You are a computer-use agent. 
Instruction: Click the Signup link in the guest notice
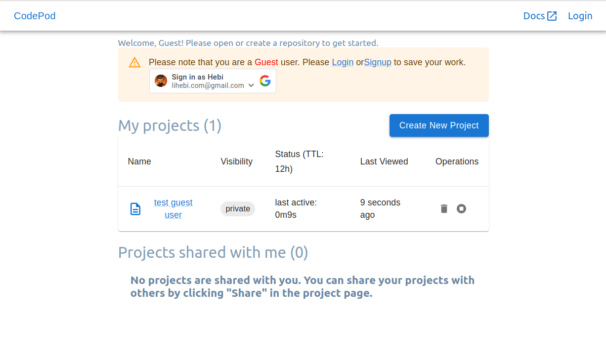click(378, 62)
